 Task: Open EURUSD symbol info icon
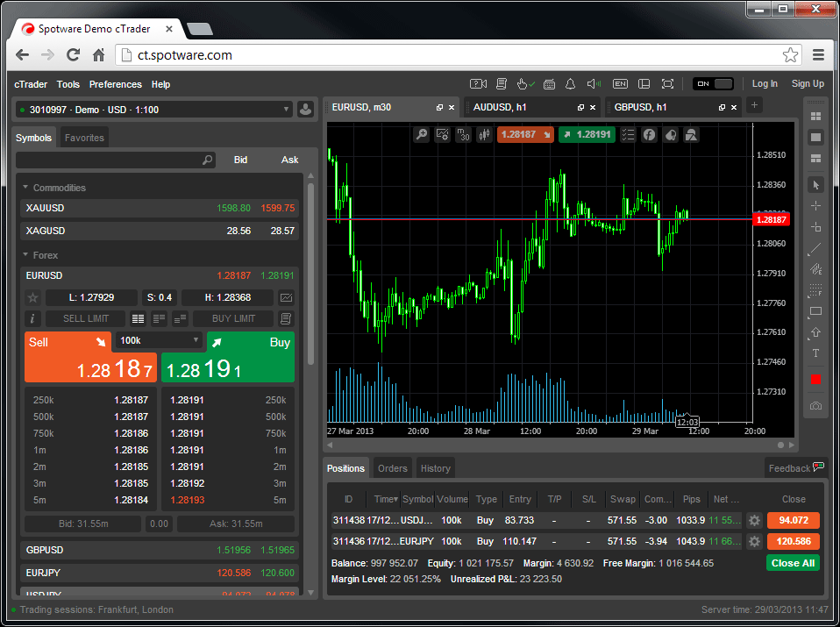[x=32, y=318]
